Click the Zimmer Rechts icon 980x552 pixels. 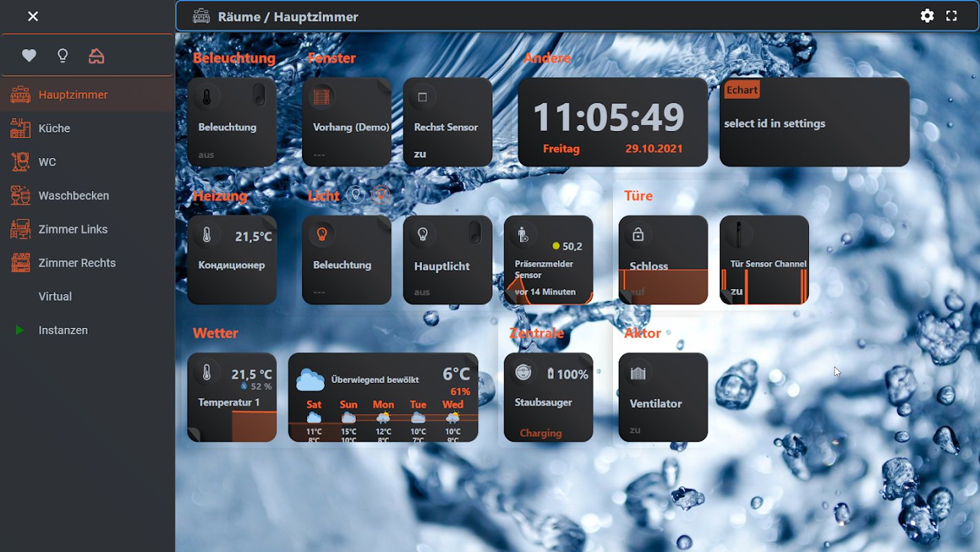pyautogui.click(x=20, y=263)
